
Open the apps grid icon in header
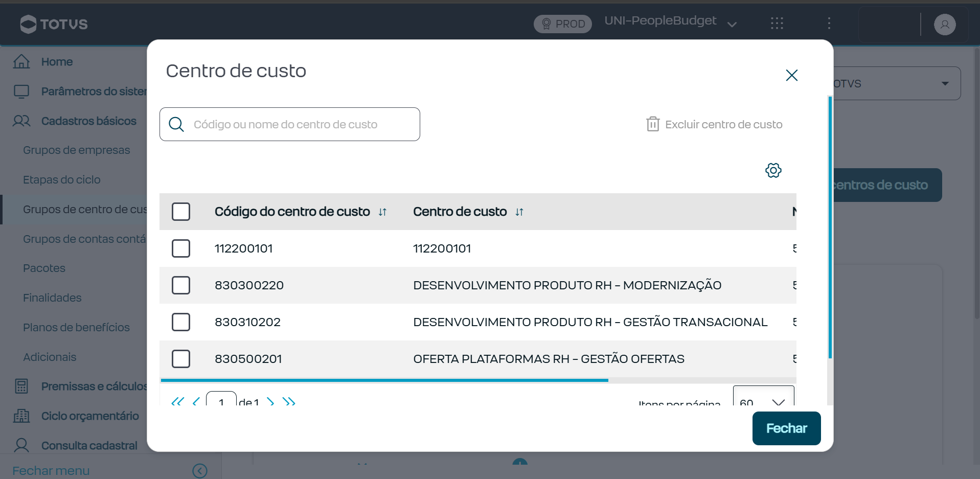pos(777,24)
